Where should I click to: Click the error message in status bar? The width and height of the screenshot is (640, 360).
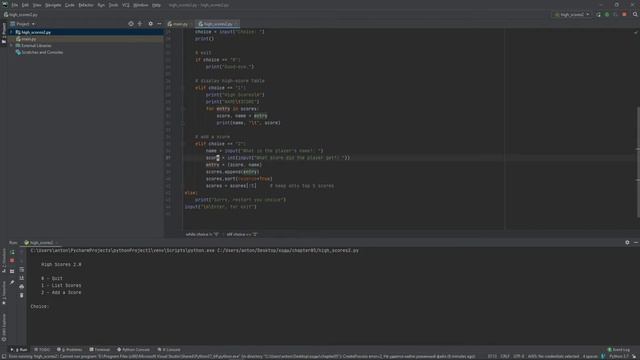pos(242,357)
